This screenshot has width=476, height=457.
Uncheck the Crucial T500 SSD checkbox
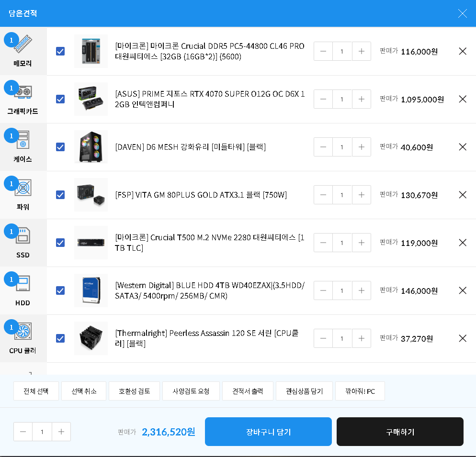tap(60, 243)
